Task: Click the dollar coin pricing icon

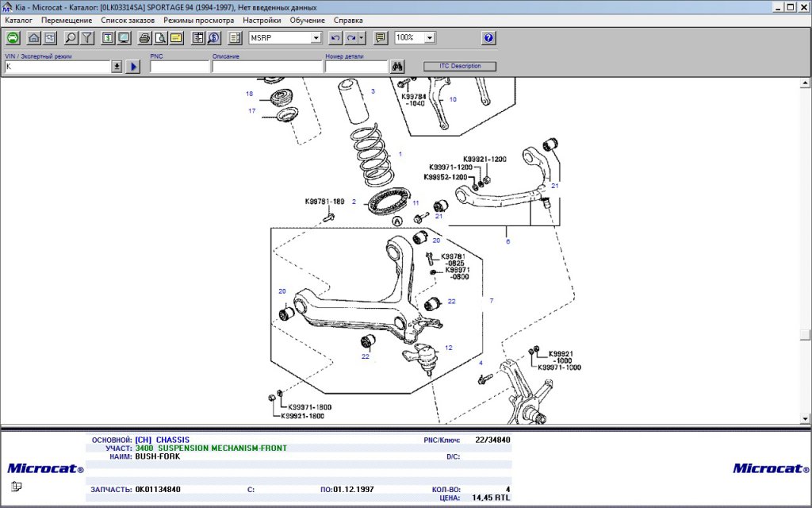Action: 213,37
